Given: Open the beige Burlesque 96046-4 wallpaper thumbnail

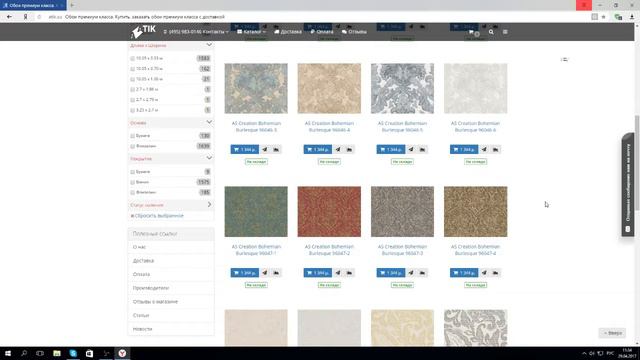Looking at the screenshot, I should click(x=329, y=88).
